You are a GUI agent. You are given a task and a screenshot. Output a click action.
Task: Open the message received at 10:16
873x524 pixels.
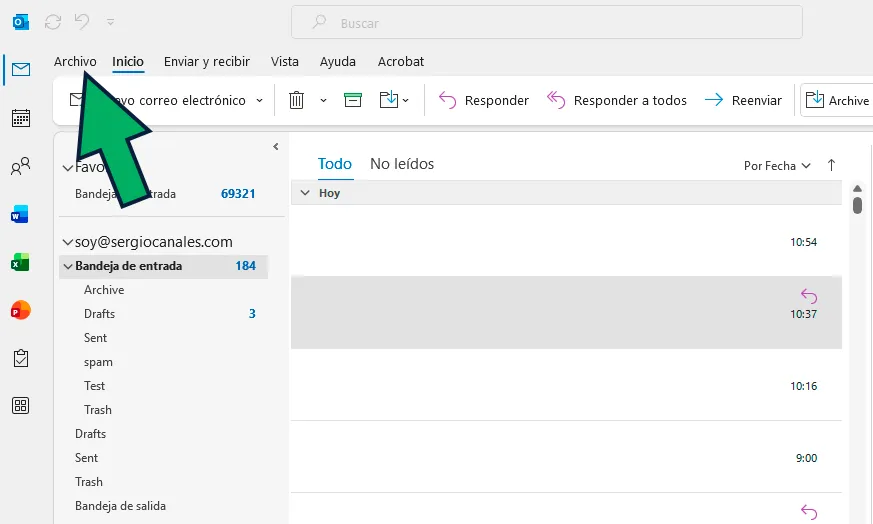566,385
